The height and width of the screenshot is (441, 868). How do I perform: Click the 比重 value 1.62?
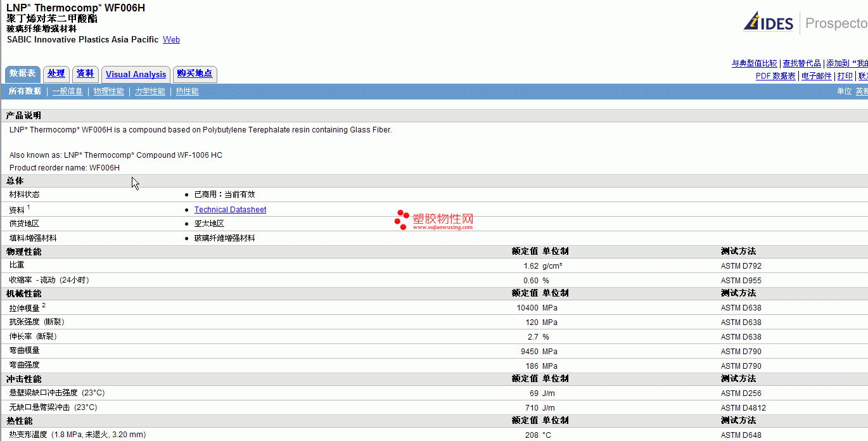[x=531, y=266]
